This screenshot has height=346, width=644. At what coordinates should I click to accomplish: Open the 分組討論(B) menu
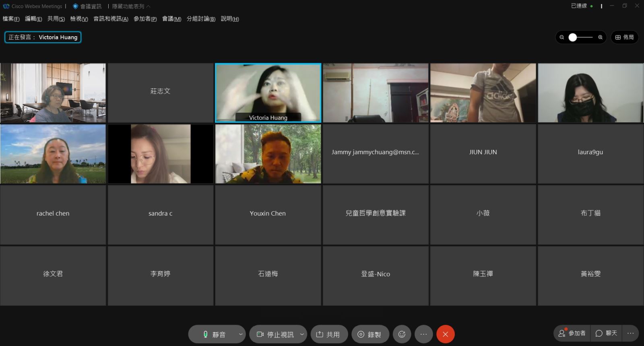[201, 19]
